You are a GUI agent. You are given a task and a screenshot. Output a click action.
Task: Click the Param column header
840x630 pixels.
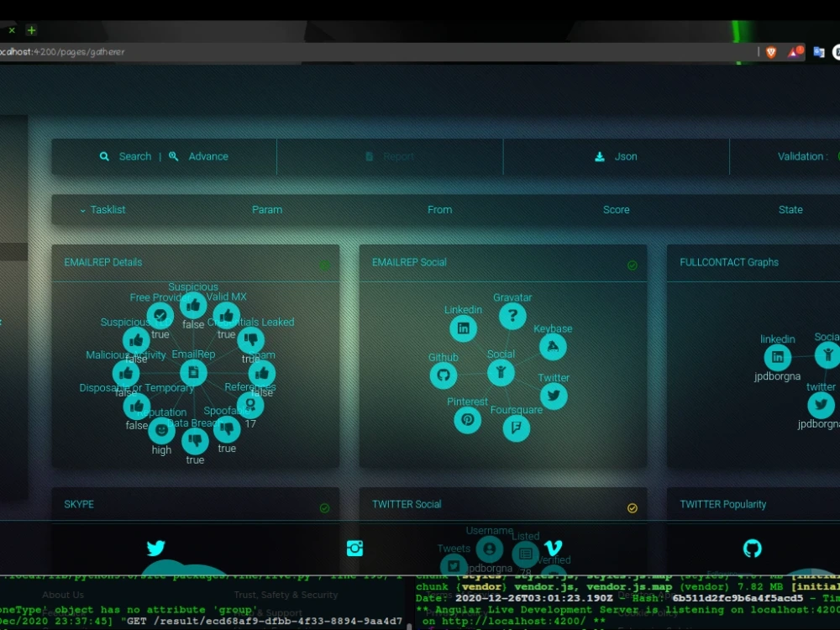(x=267, y=210)
